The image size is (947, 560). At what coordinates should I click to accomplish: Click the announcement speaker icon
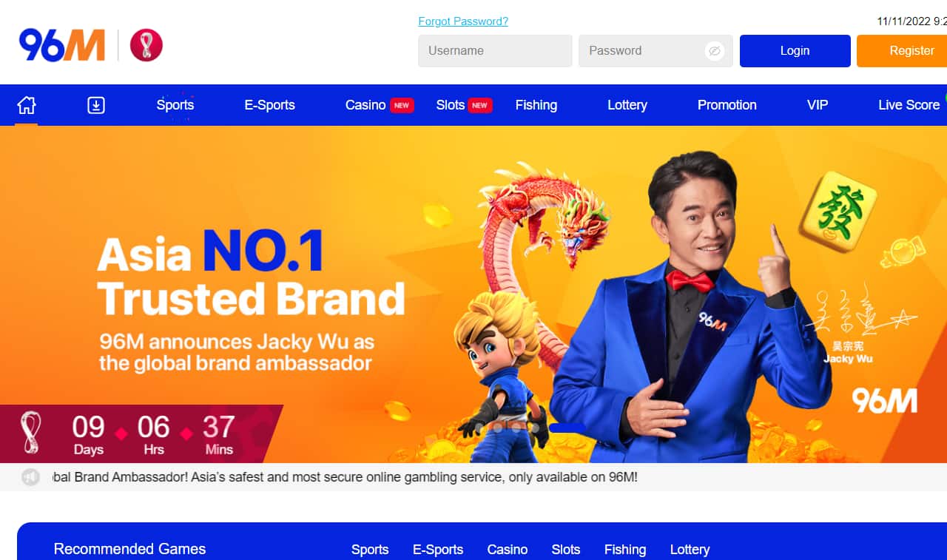coord(31,477)
